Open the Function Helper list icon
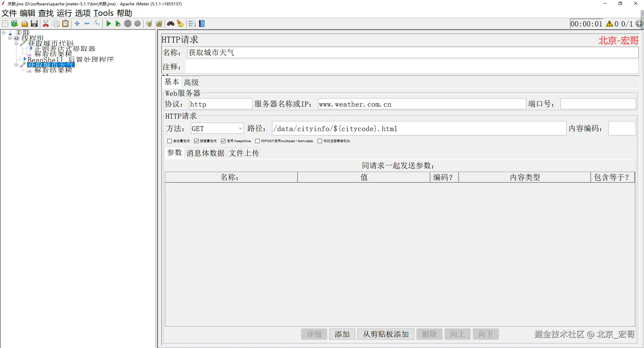The height and width of the screenshot is (348, 644). click(x=192, y=23)
